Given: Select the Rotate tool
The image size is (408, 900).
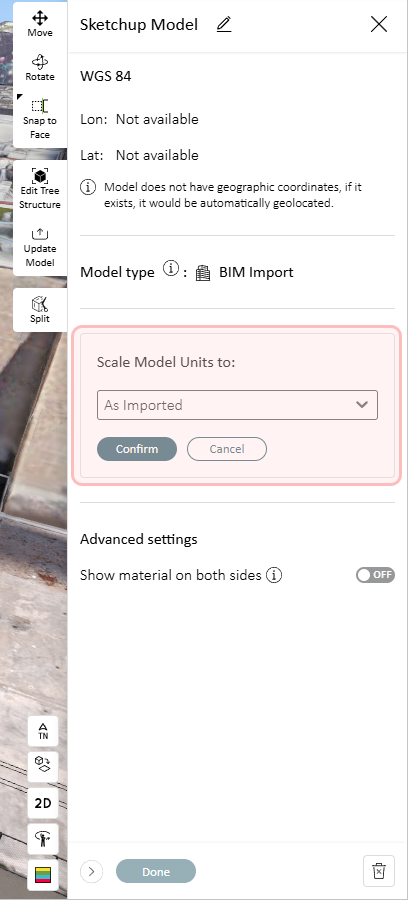Looking at the screenshot, I should pos(40,68).
